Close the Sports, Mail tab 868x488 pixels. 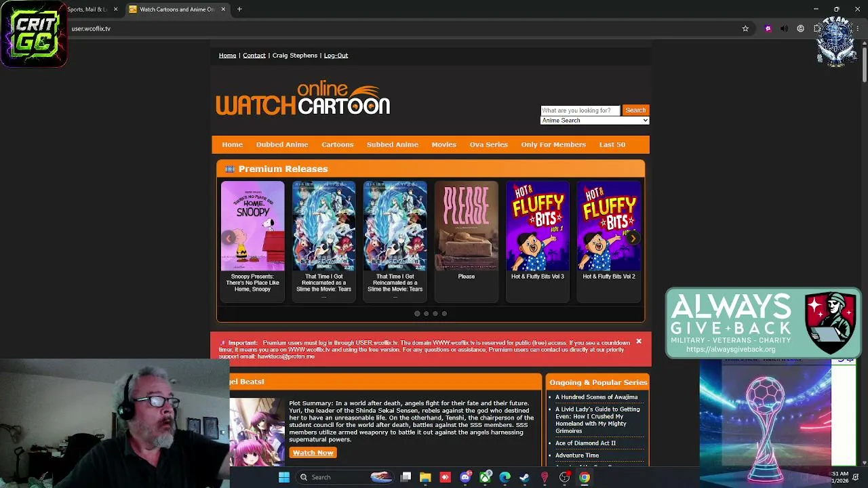115,9
